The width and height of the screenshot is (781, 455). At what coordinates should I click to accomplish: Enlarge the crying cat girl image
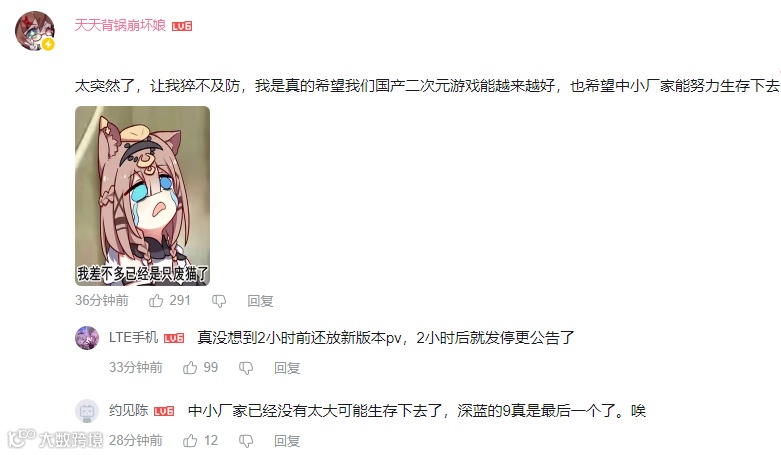[x=142, y=196]
